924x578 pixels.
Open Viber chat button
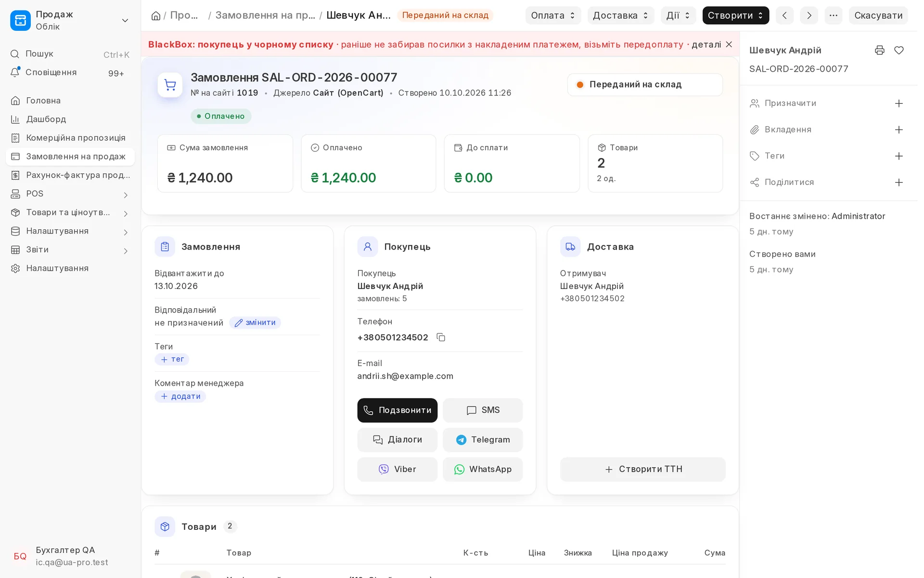point(397,469)
